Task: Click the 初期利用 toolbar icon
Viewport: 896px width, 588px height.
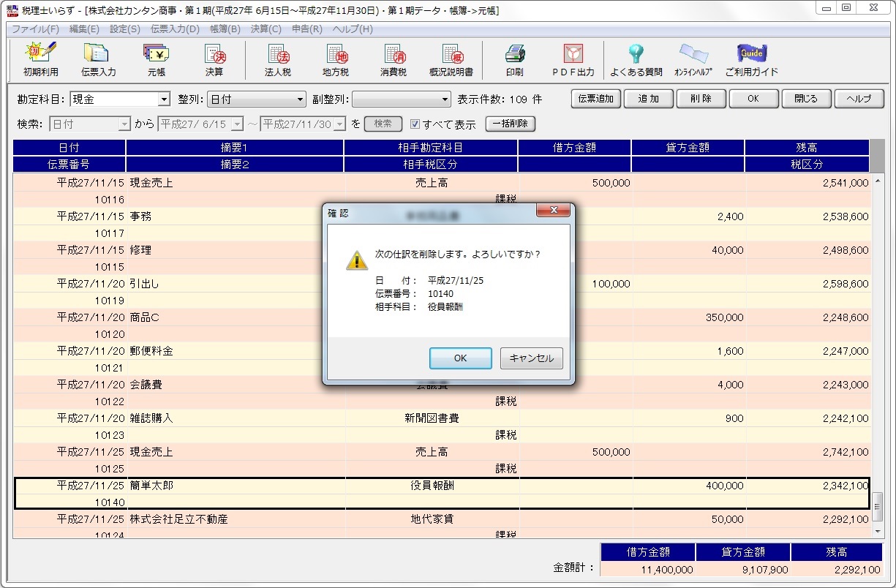Action: coord(41,59)
